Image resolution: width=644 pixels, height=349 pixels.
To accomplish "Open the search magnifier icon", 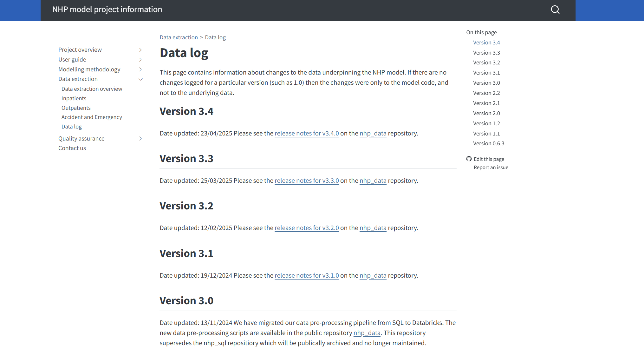I will click(555, 10).
